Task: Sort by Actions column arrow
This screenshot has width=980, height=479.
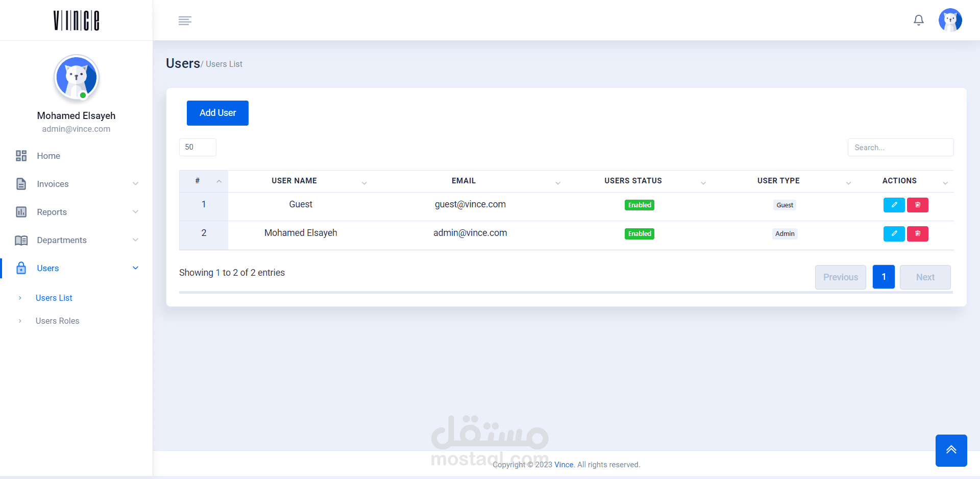Action: 945,183
